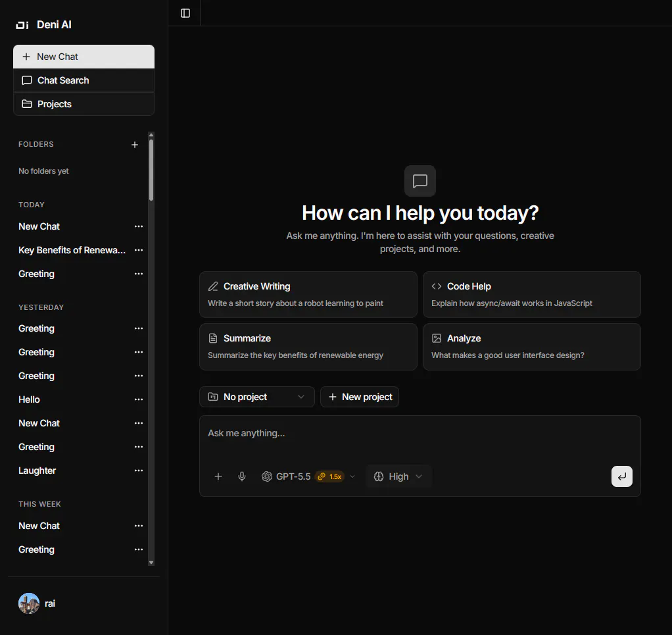Send message with the enter arrow button
672x635 pixels.
621,476
